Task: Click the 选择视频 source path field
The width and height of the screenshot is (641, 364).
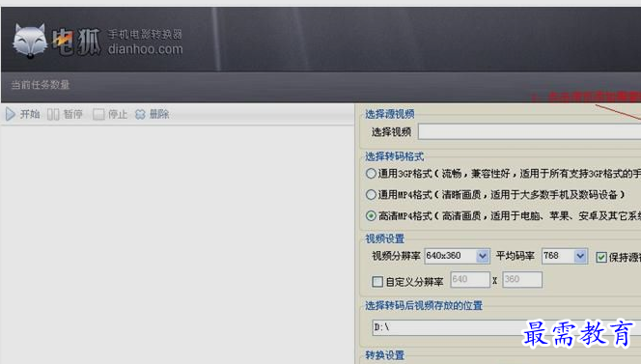Action: [530, 132]
